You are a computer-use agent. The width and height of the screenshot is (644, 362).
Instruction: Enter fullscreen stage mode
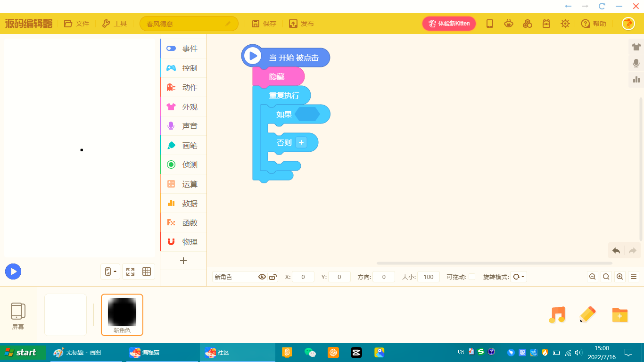click(131, 271)
